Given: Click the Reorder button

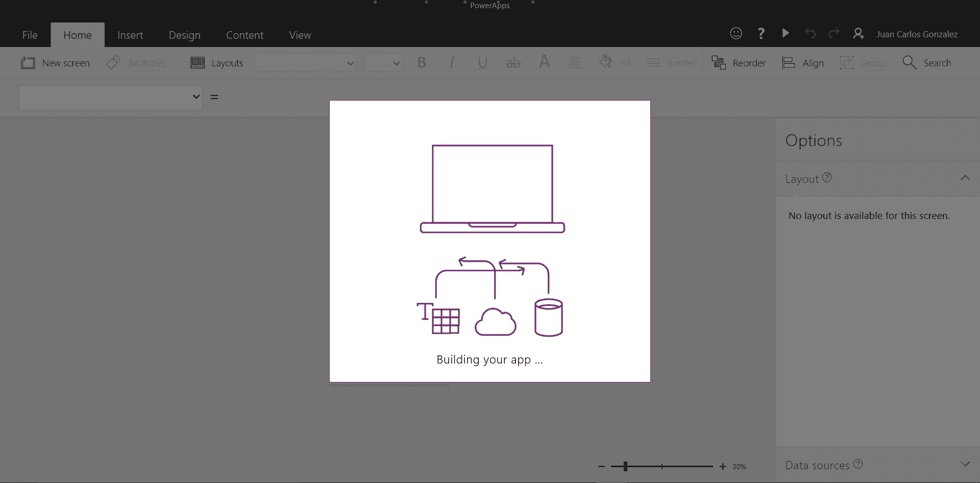Looking at the screenshot, I should (x=739, y=63).
